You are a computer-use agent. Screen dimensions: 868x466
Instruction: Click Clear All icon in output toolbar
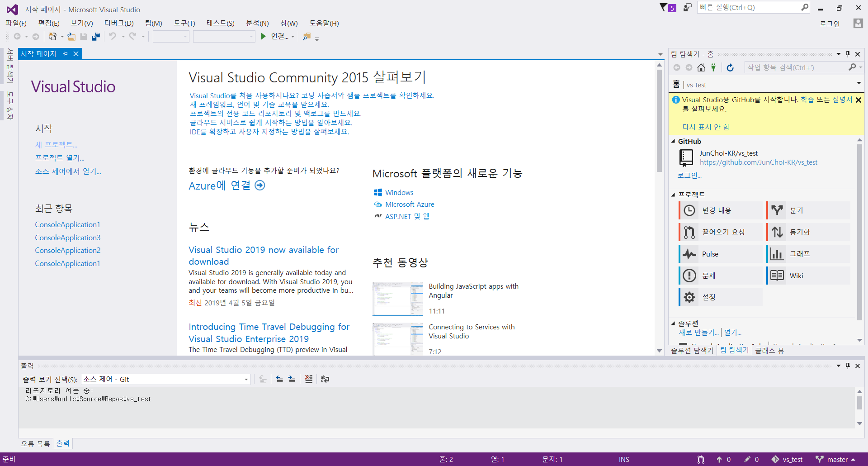pos(309,379)
